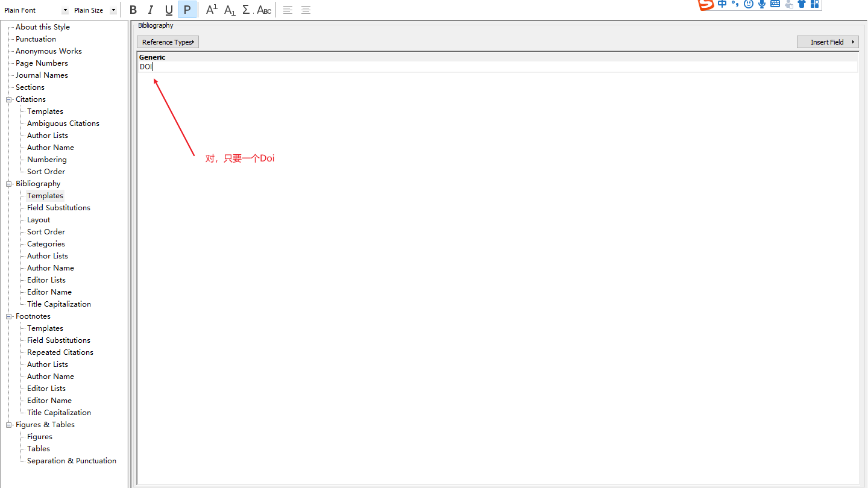
Task: Apply superscript formatting
Action: click(x=212, y=10)
